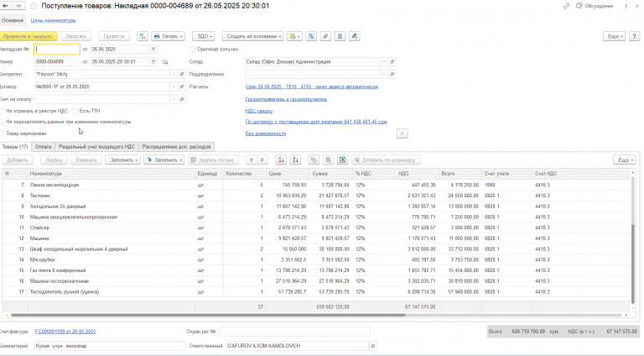Click the copy rows icon in table toolbar

click(314, 160)
